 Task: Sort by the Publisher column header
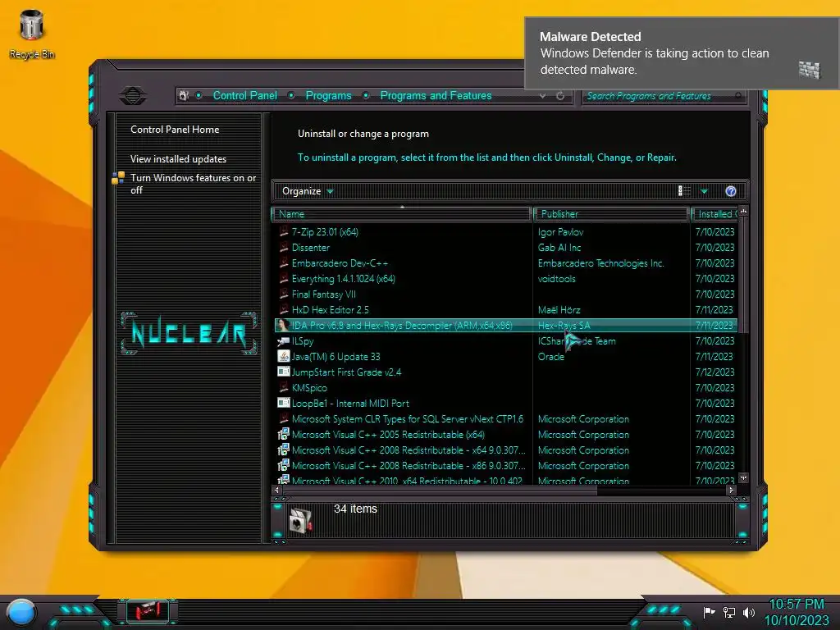point(610,214)
